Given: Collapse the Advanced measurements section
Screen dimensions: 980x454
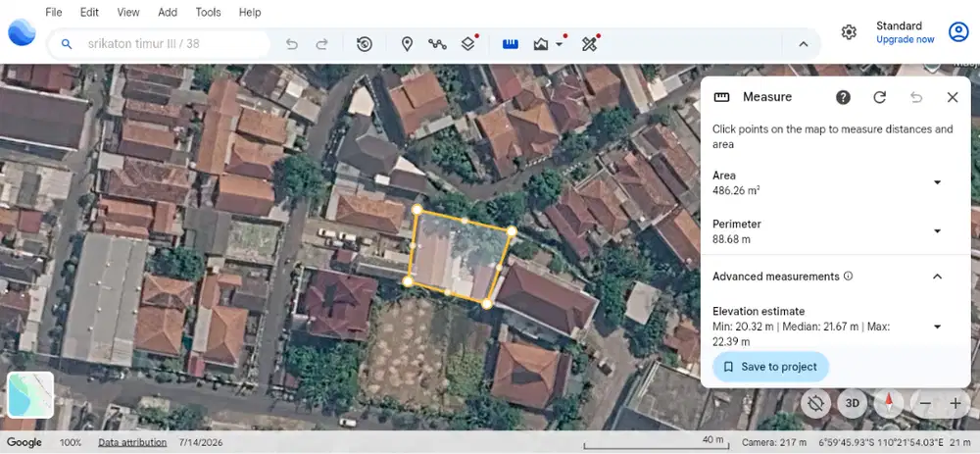Looking at the screenshot, I should click(937, 277).
